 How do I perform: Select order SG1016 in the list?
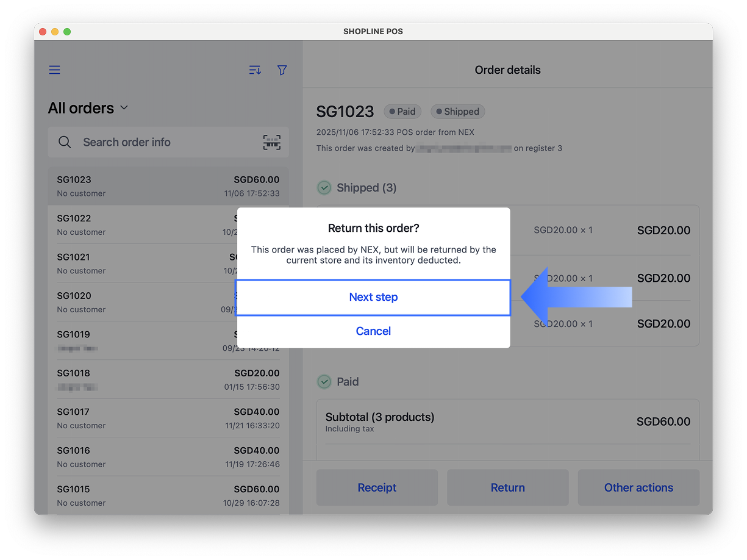coord(168,457)
